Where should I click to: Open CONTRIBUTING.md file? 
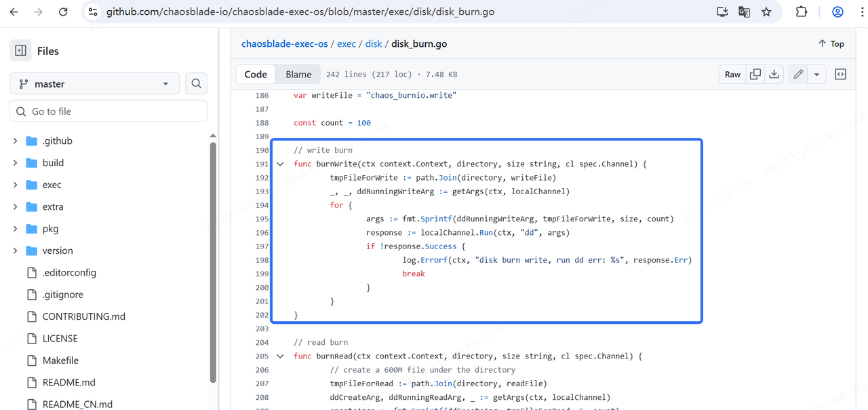click(x=83, y=316)
